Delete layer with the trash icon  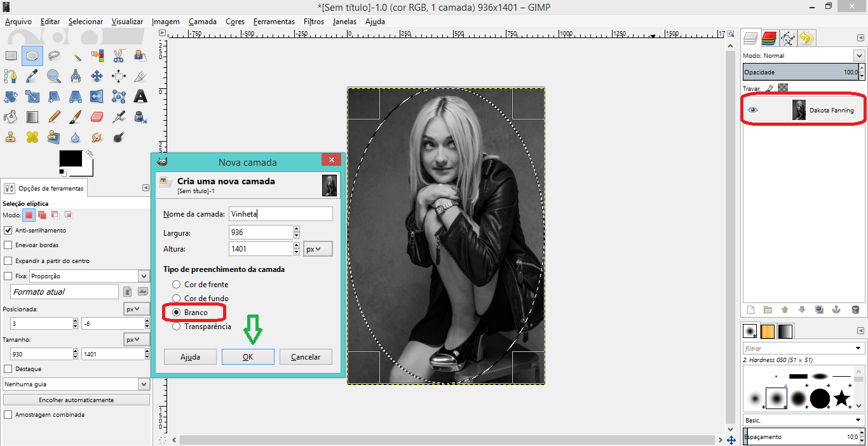pos(855,309)
